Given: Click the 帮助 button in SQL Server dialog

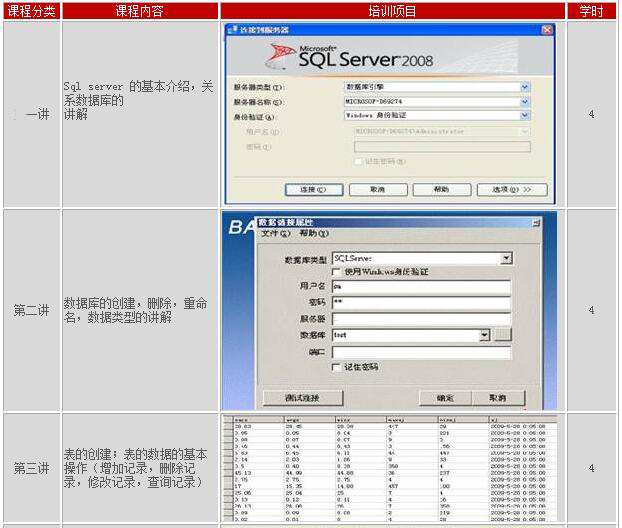Looking at the screenshot, I should (442, 190).
